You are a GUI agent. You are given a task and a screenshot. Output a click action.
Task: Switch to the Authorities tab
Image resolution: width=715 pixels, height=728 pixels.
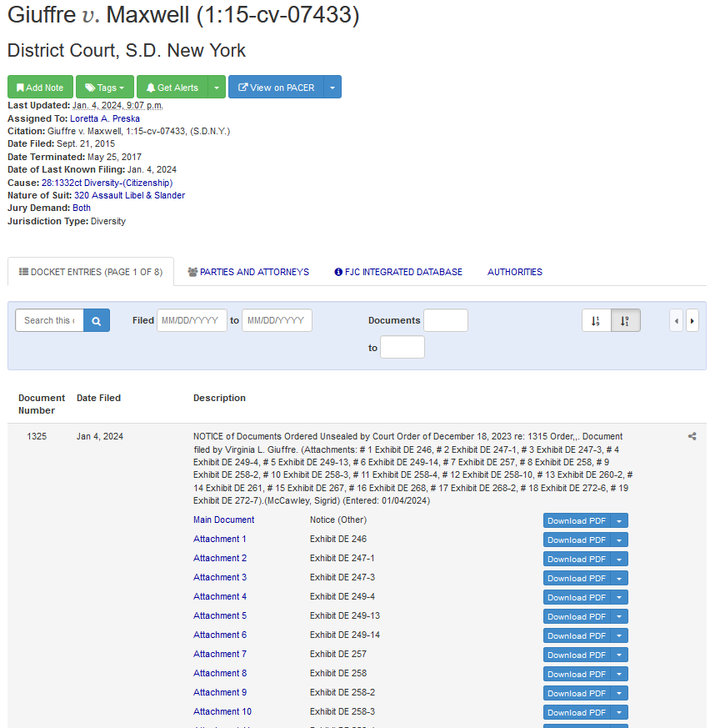tap(514, 272)
